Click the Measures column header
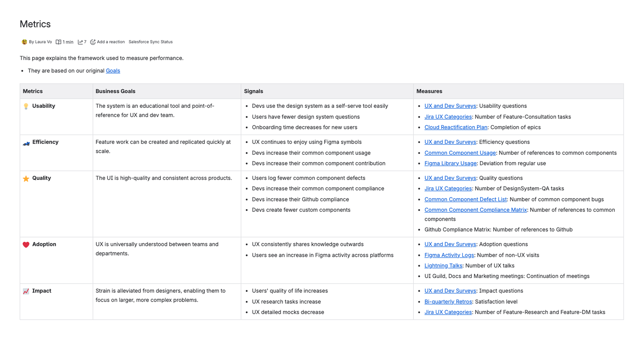This screenshot has height=340, width=644. click(429, 91)
